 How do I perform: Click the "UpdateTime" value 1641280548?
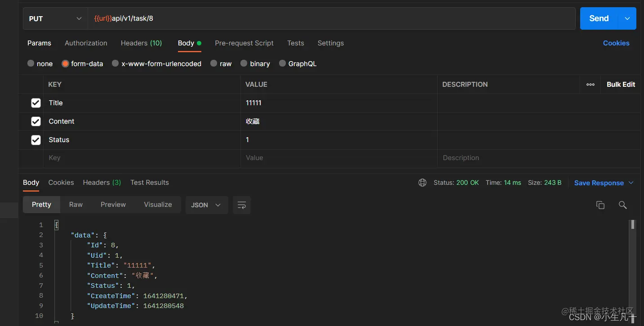164,306
